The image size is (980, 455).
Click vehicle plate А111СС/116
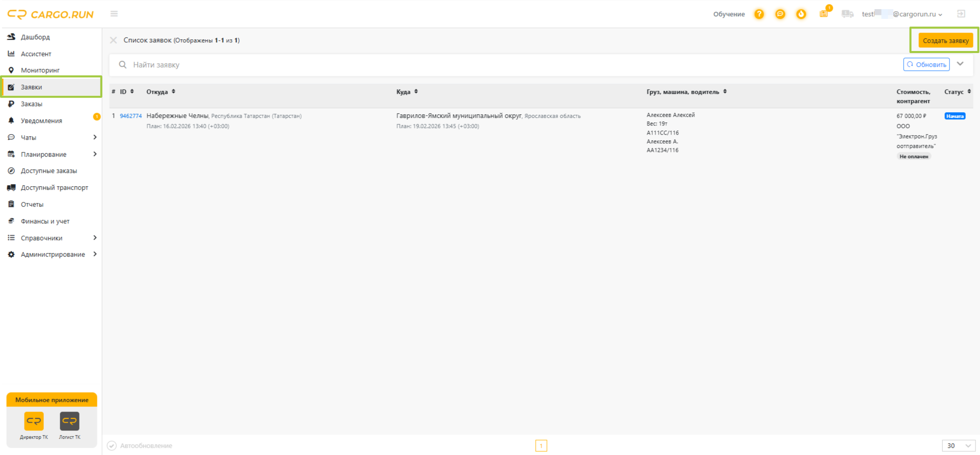click(x=663, y=133)
